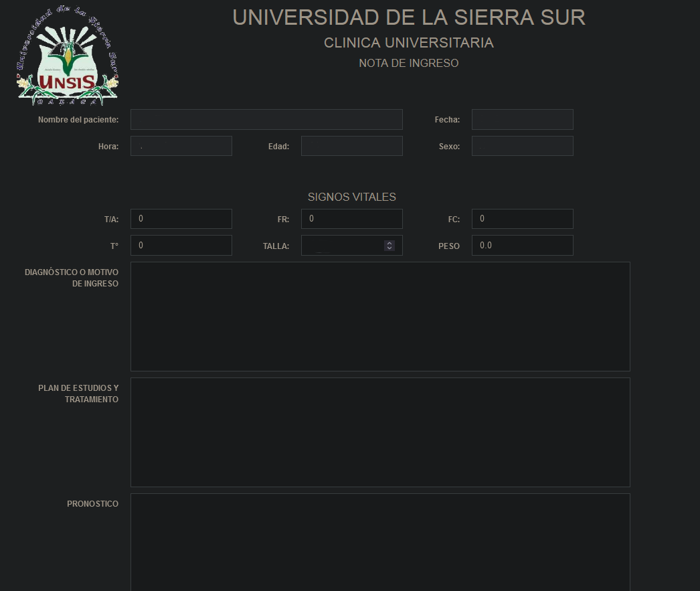
Task: Click the 'TALLA:' label
Action: pos(276,246)
